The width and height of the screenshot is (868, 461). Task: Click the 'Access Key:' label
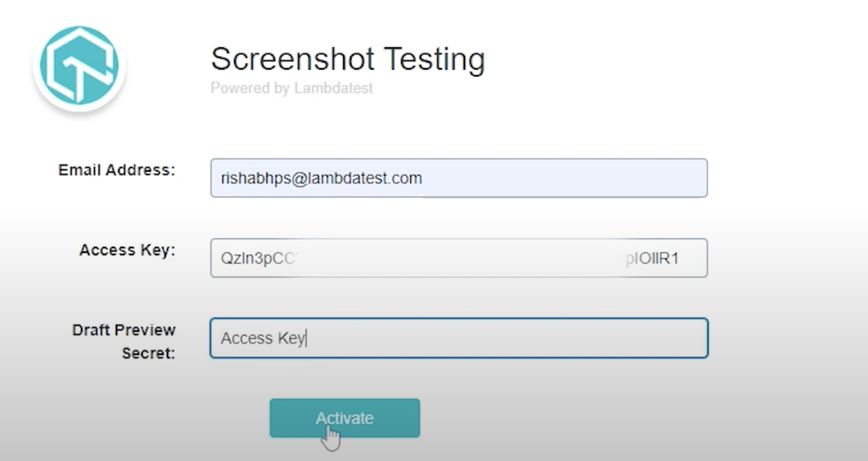[x=127, y=250]
